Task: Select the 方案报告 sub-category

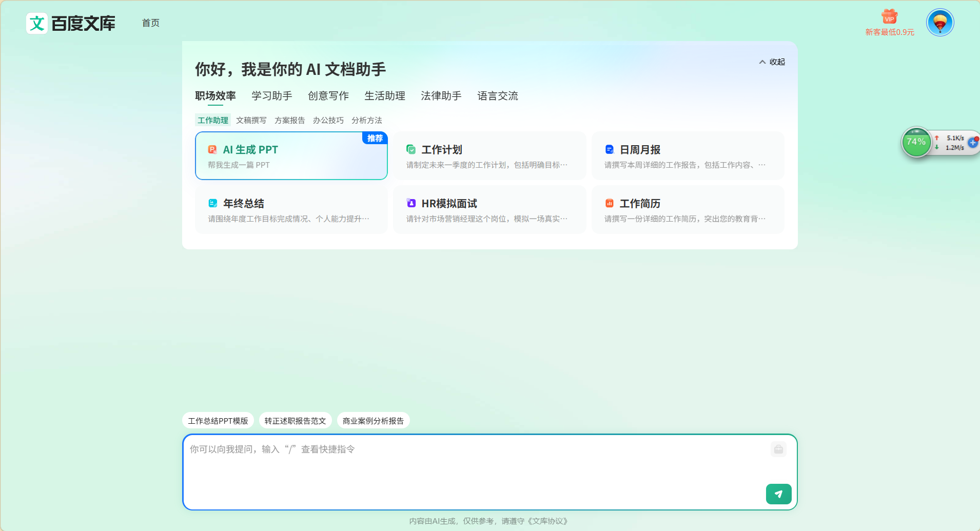Action: point(290,120)
